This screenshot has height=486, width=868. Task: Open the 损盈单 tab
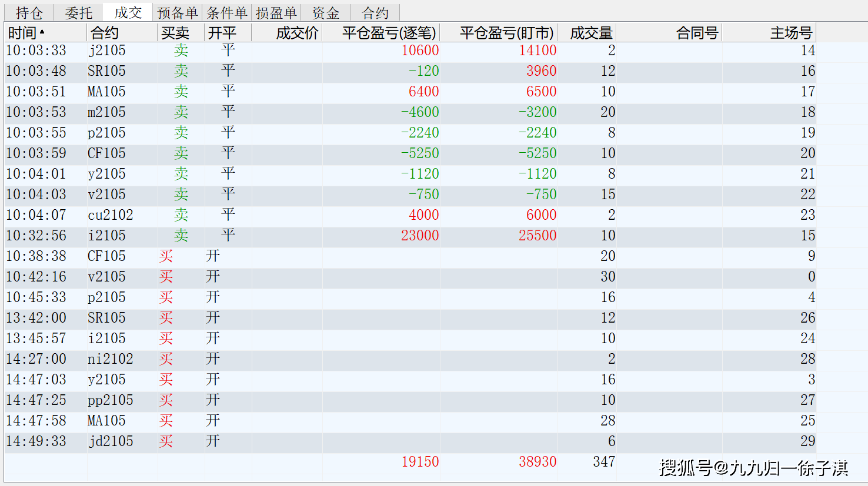(276, 13)
